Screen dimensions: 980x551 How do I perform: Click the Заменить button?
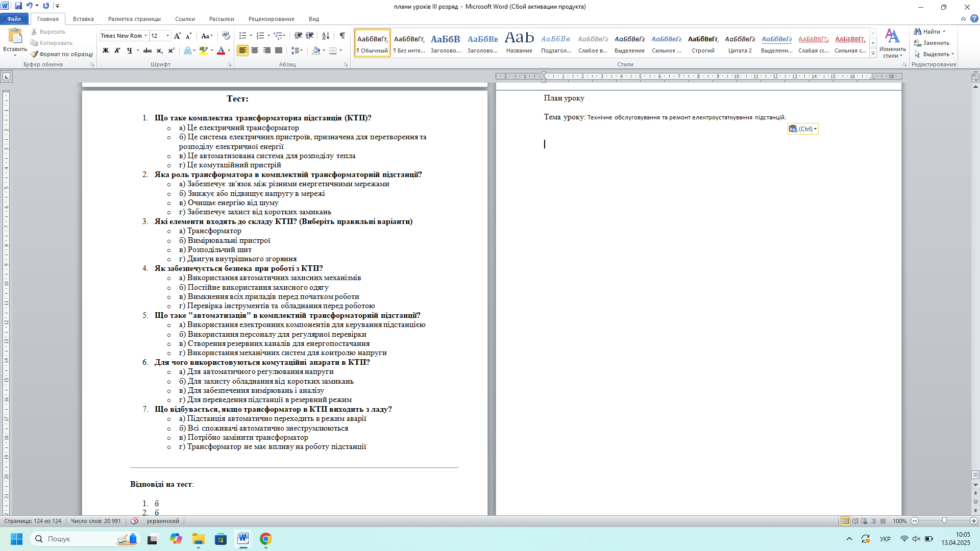[x=932, y=43]
